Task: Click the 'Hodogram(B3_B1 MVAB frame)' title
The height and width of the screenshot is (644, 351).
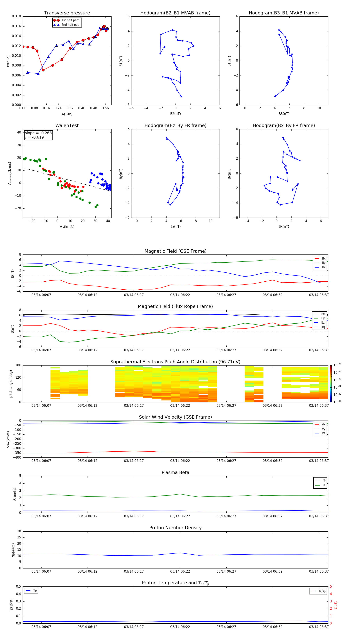Action: coord(284,13)
